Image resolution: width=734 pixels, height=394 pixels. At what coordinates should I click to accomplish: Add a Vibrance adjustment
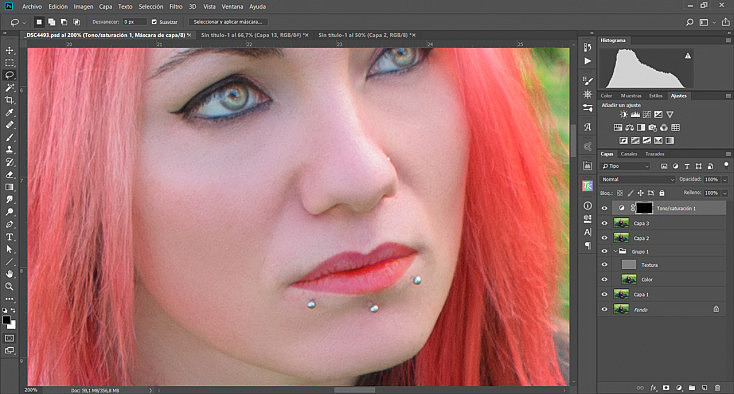(x=670, y=115)
